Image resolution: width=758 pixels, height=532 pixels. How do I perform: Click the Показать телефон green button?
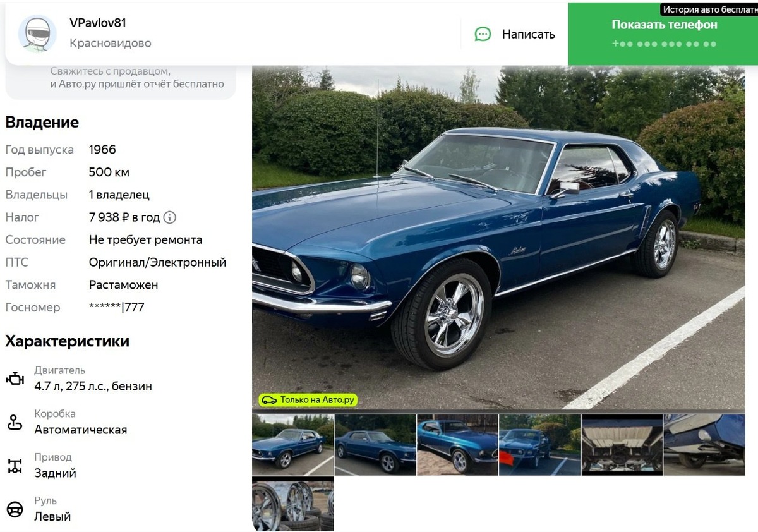point(663,33)
